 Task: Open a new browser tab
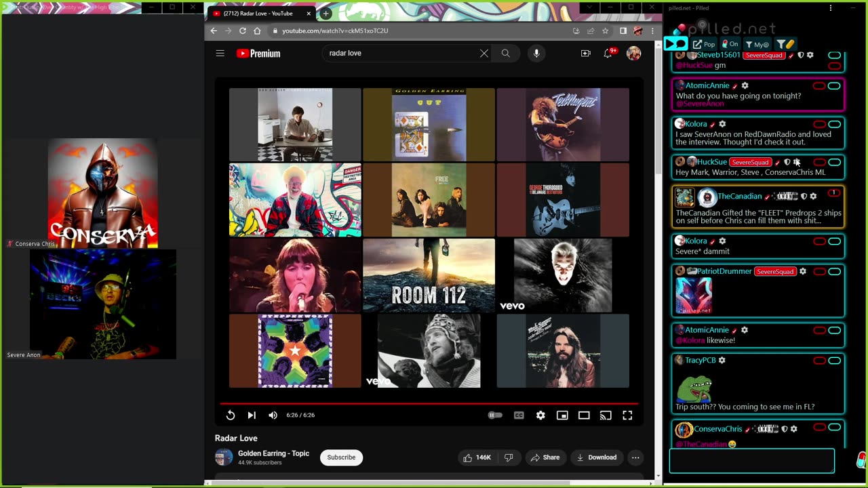pos(325,13)
